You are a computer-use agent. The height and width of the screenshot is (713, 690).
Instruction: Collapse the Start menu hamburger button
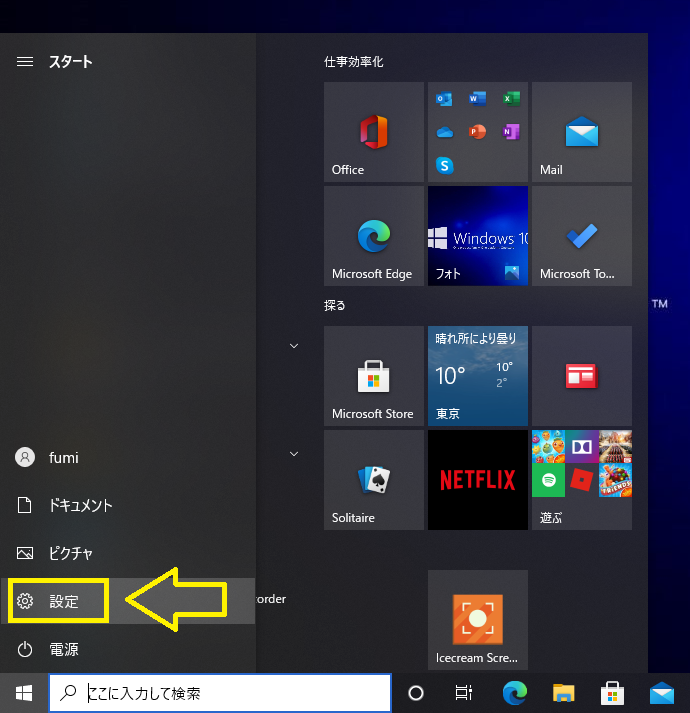pyautogui.click(x=25, y=61)
